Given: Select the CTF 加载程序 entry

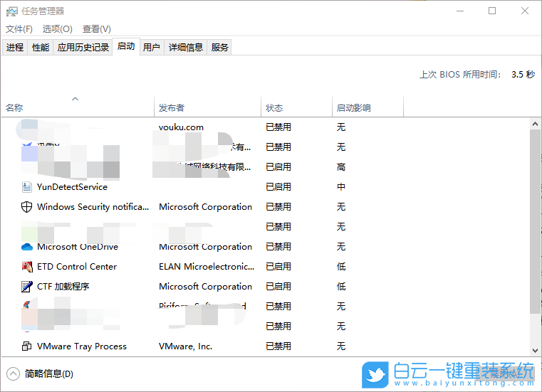Looking at the screenshot, I should (63, 286).
